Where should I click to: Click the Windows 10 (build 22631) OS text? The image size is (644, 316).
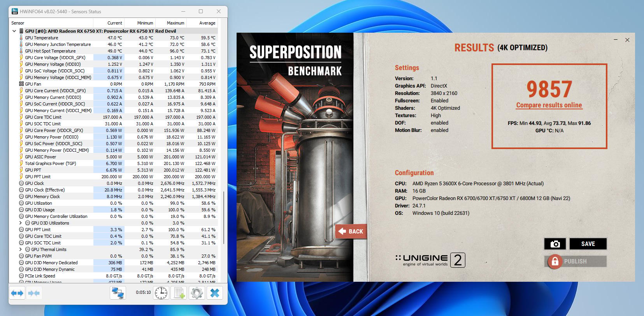pyautogui.click(x=441, y=213)
